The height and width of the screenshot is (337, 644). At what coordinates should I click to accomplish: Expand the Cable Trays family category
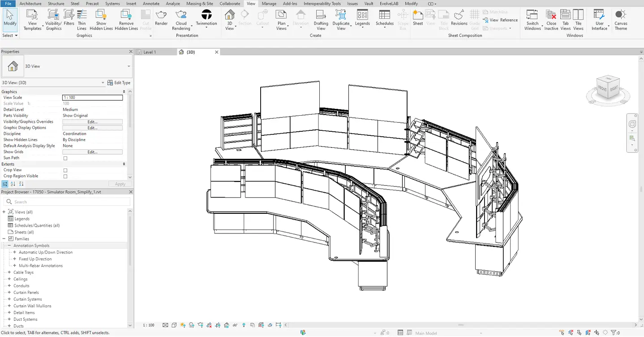click(10, 272)
